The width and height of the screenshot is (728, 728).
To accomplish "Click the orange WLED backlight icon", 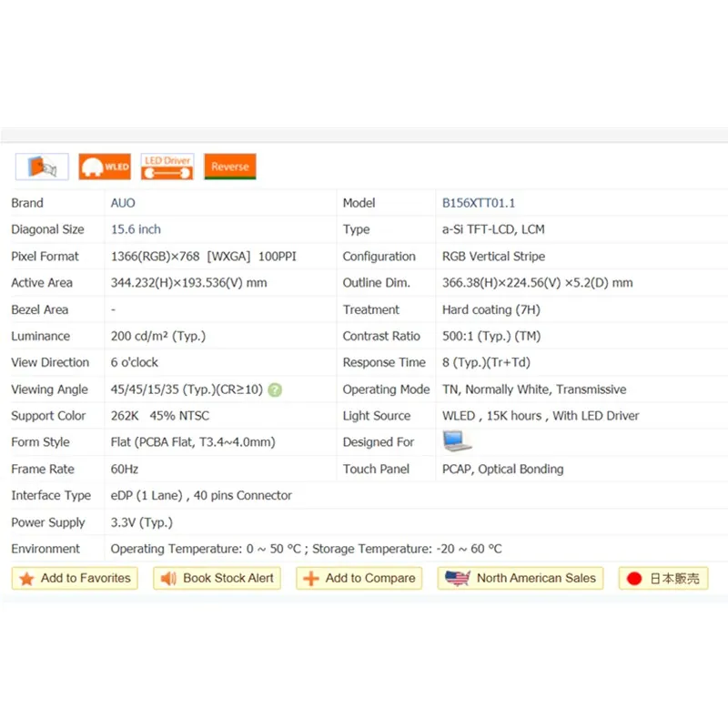I will click(105, 167).
